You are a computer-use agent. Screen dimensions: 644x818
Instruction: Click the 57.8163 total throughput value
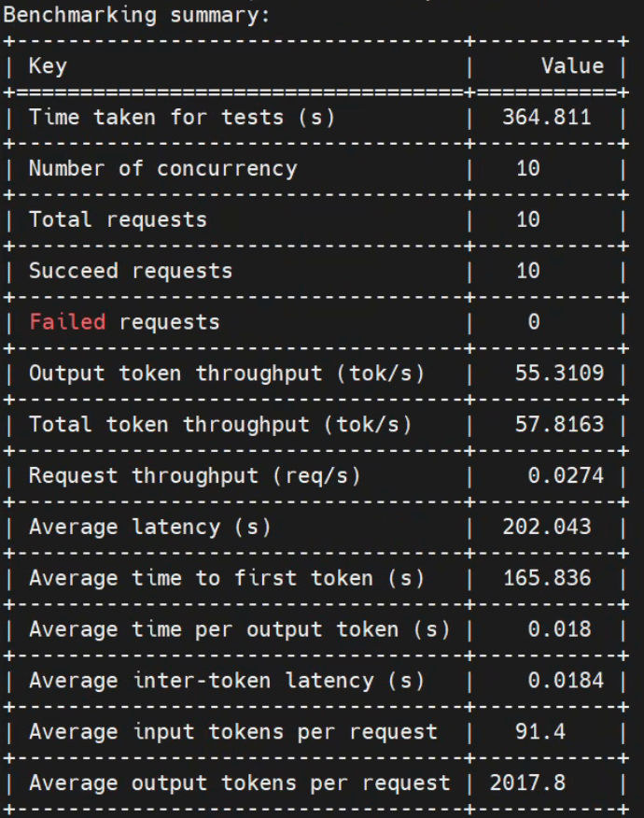tap(559, 425)
